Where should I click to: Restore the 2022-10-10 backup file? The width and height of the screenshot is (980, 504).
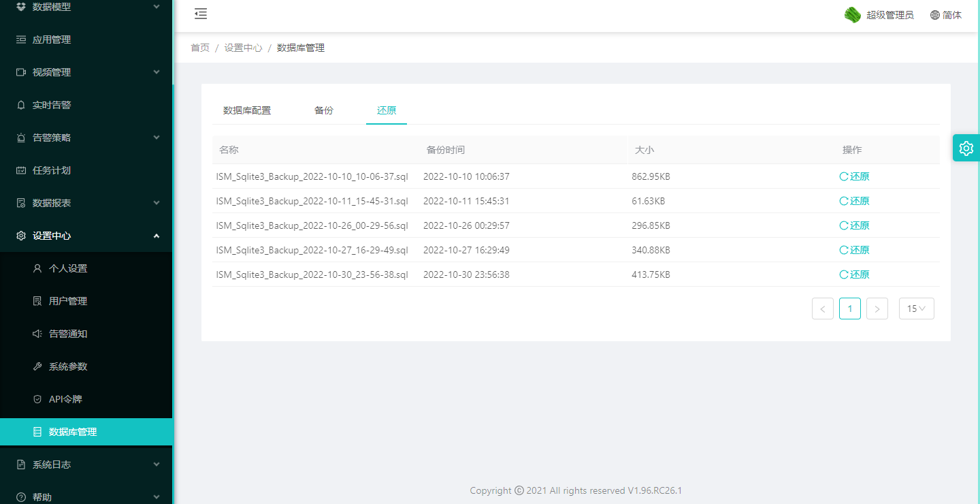pyautogui.click(x=855, y=176)
